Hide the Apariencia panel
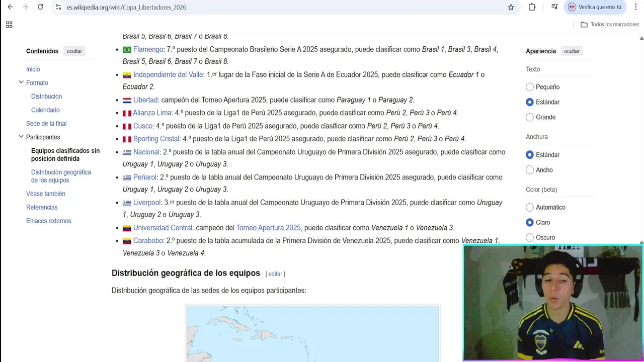The image size is (644, 362). (572, 51)
